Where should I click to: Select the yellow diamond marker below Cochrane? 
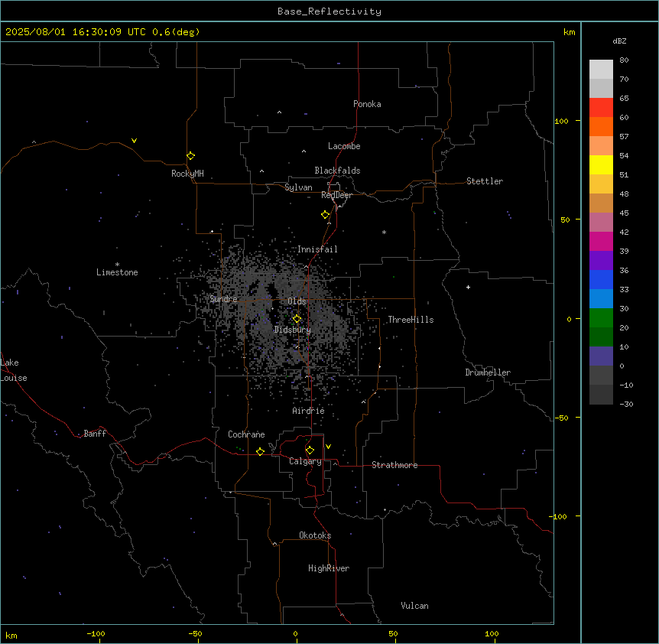coord(260,451)
